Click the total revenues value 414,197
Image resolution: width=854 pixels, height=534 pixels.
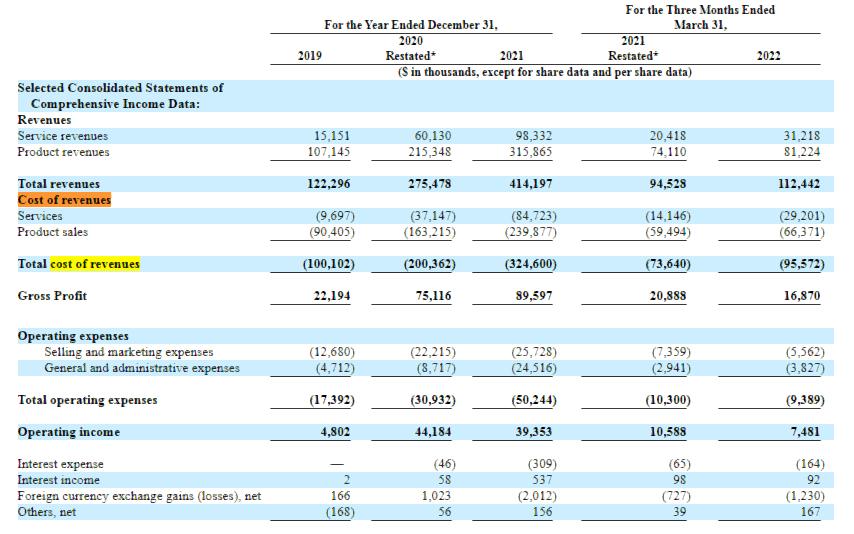(531, 184)
